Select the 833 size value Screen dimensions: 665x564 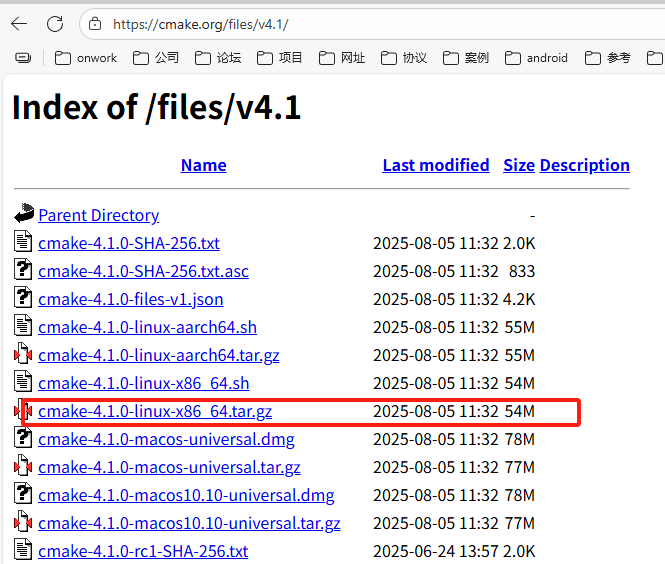[522, 271]
